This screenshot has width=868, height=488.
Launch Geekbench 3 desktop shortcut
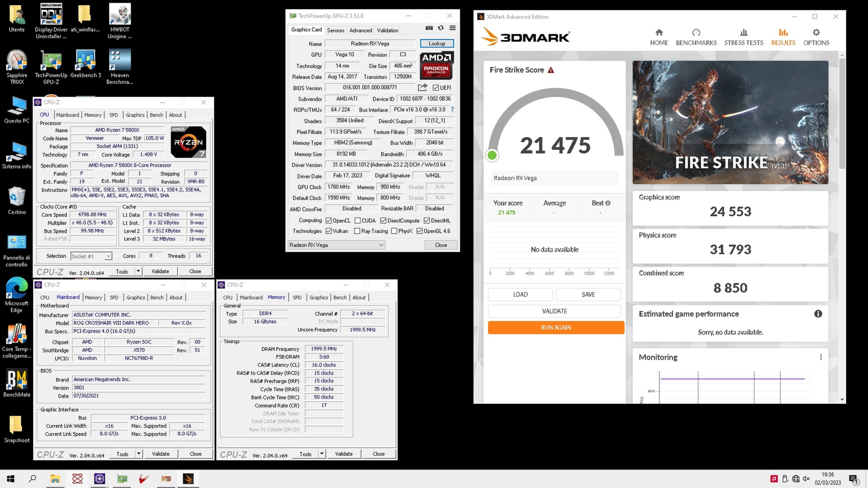(x=85, y=64)
